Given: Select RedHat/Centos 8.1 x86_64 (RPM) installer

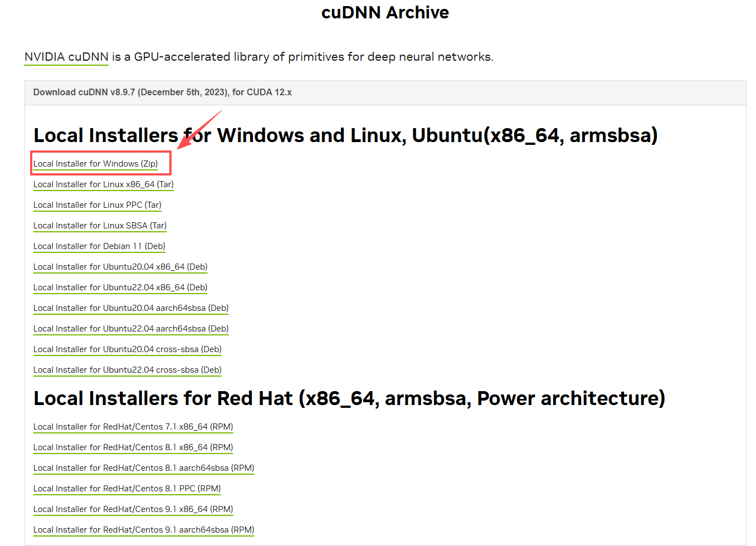Looking at the screenshot, I should 133,447.
